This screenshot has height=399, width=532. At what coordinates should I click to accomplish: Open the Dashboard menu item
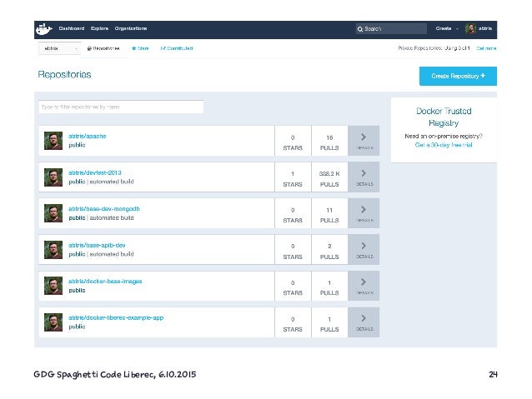click(72, 28)
